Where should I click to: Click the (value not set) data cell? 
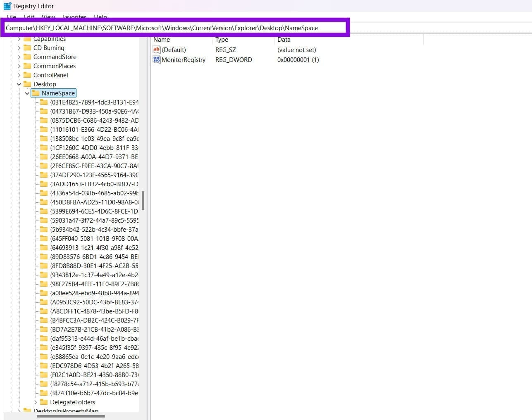[297, 50]
